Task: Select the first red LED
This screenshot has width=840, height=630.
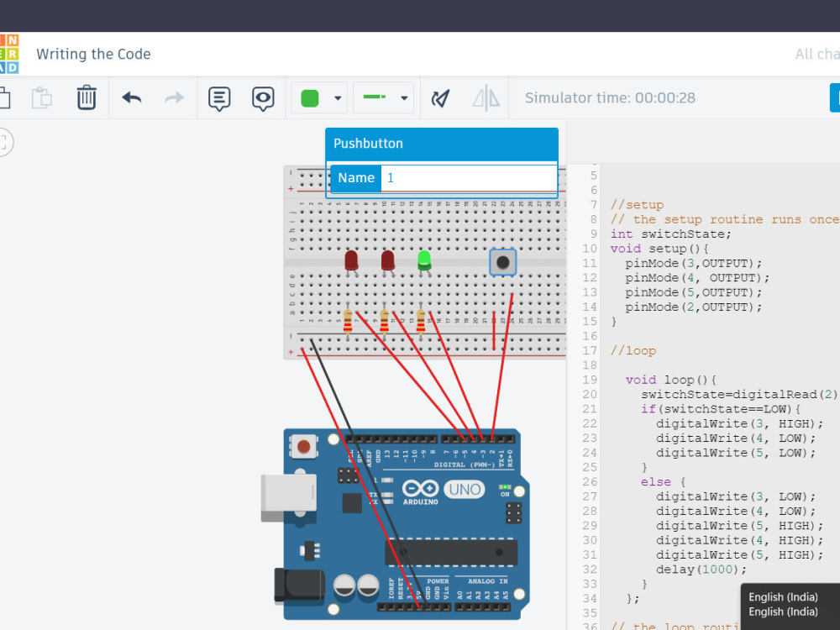Action: [351, 262]
